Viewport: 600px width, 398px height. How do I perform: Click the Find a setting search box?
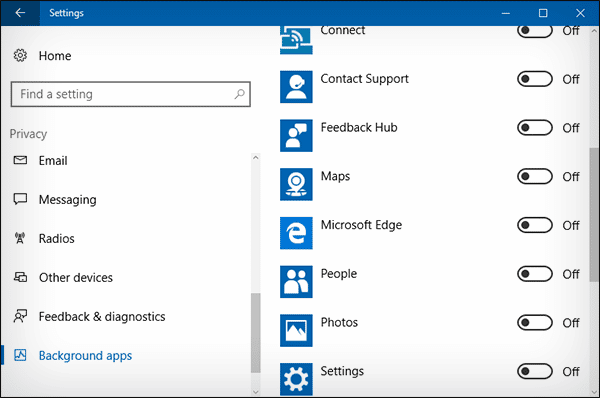click(130, 94)
